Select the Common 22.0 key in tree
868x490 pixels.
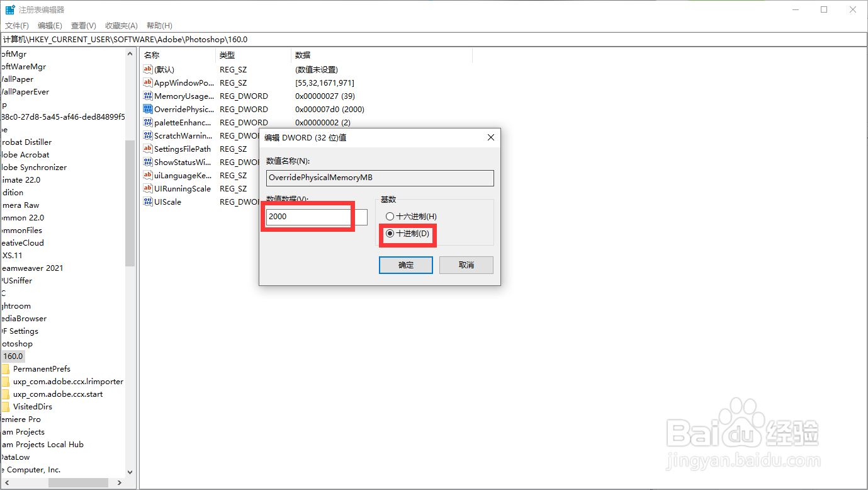(22, 218)
